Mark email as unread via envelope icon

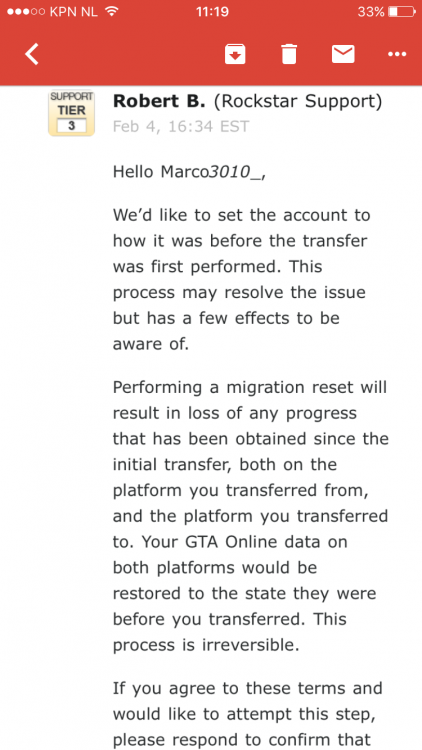(x=343, y=54)
